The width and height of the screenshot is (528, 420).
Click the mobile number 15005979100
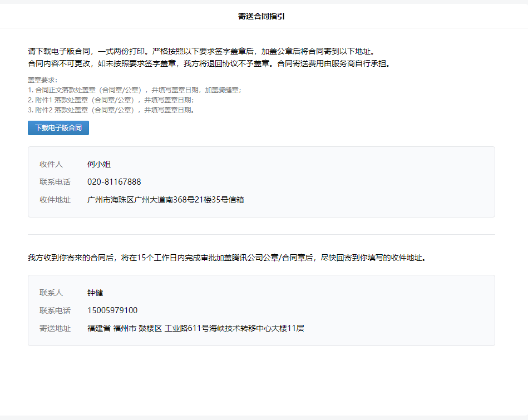(x=112, y=310)
